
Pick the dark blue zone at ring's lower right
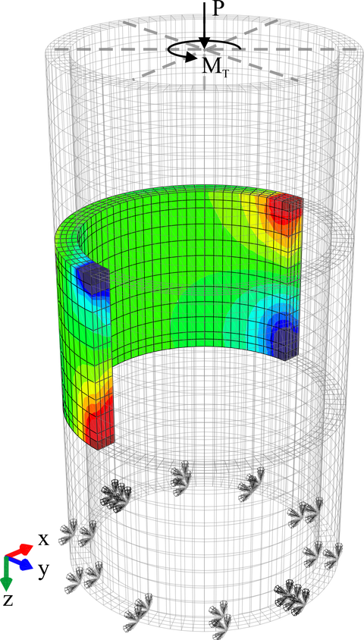286,340
